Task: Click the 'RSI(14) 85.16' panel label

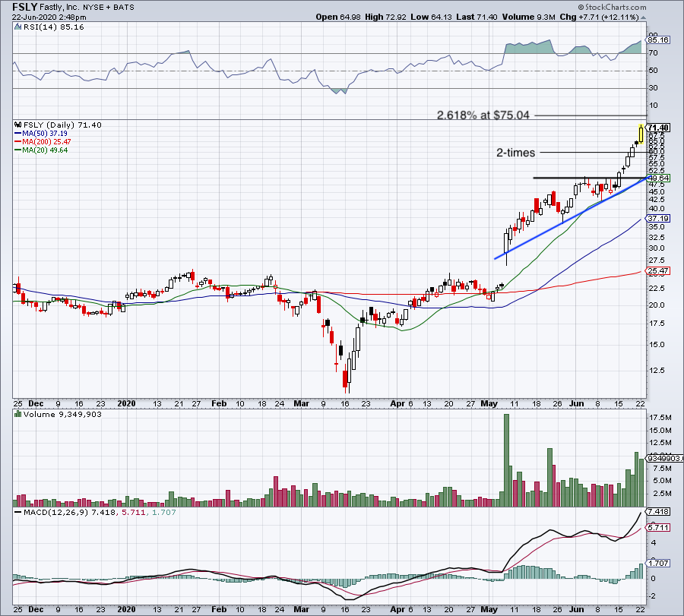Action: coord(54,27)
